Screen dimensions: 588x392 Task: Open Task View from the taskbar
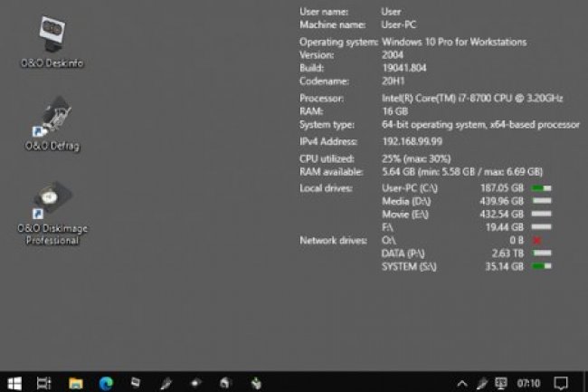point(43,382)
